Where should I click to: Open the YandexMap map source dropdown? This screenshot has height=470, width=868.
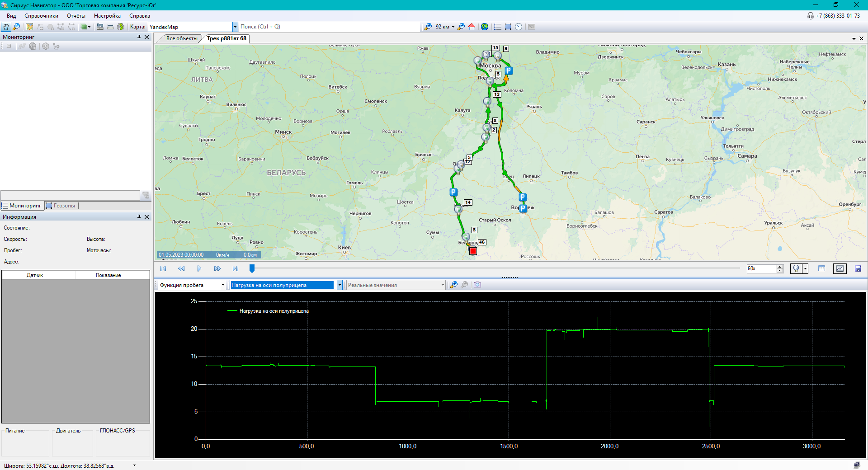[x=235, y=27]
